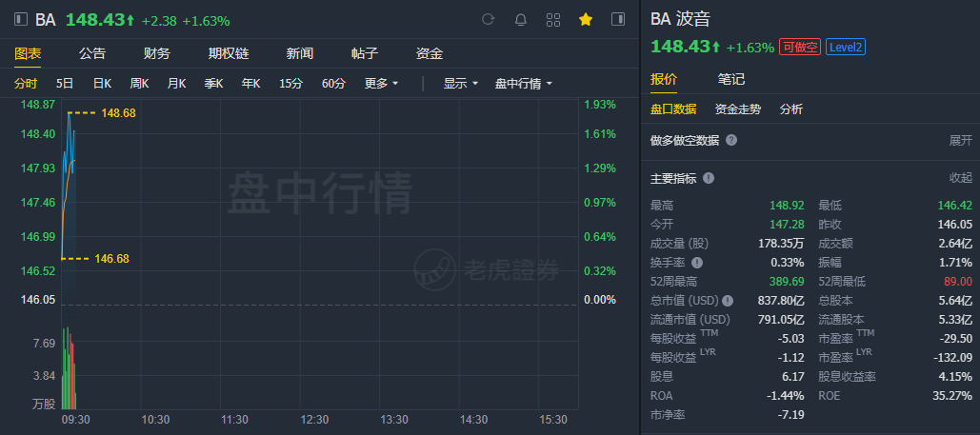Click info icon beside 主要指标
The image size is (980, 435).
click(x=709, y=178)
